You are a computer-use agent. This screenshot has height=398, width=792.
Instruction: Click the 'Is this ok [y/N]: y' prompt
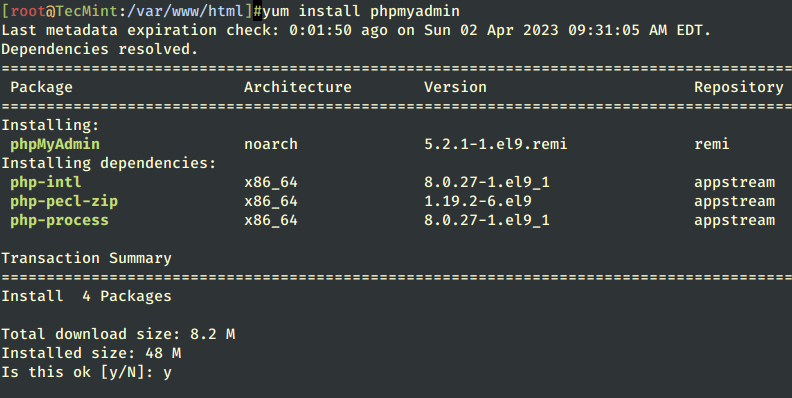tap(86, 373)
